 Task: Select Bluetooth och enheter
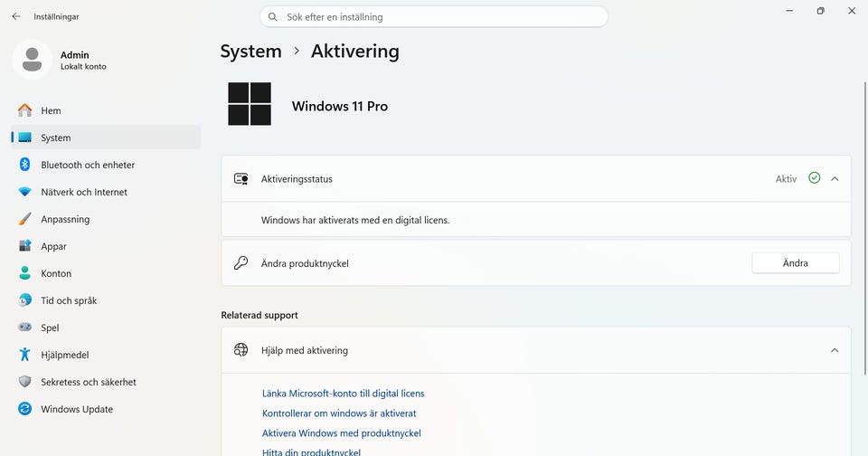106,165
